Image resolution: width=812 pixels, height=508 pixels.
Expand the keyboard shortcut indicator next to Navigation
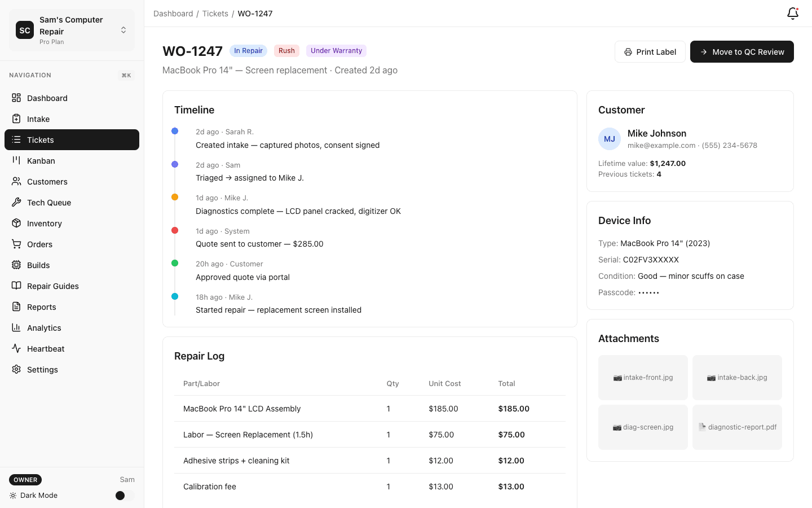(126, 75)
